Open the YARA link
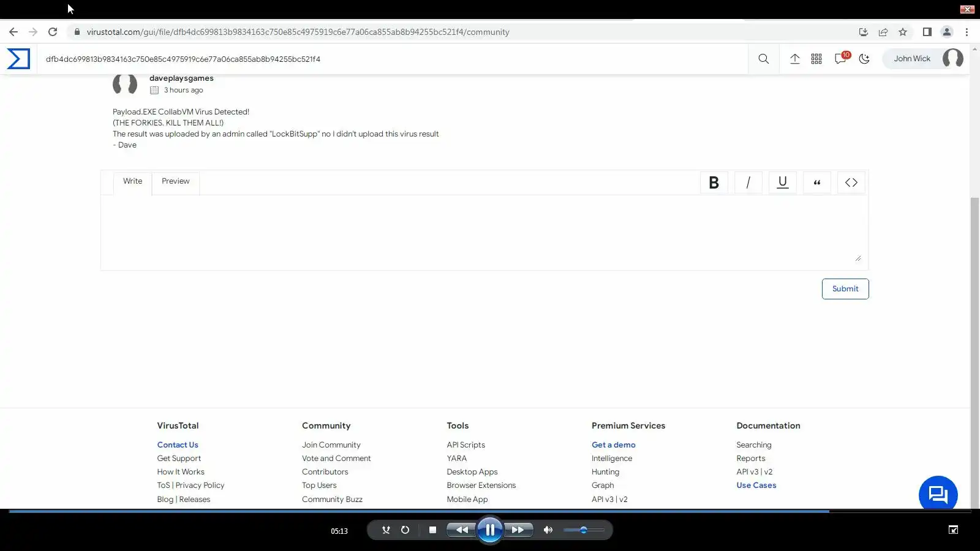 tap(457, 459)
